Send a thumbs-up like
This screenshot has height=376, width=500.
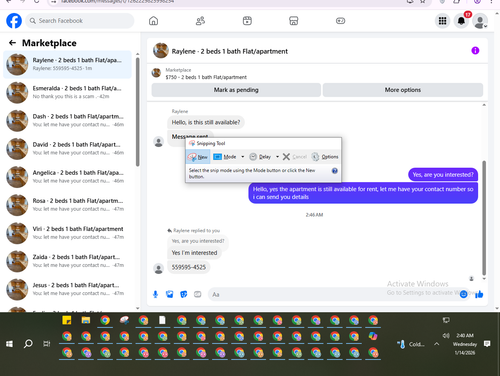click(x=479, y=294)
